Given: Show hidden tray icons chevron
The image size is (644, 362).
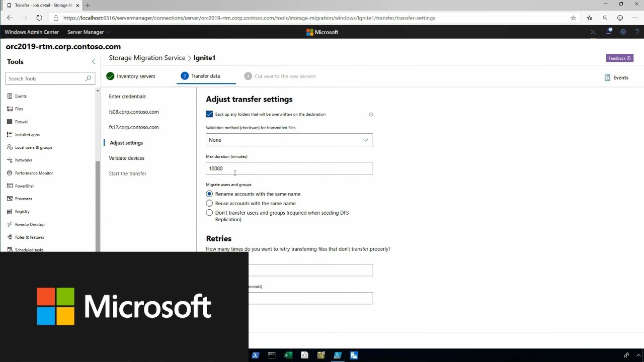Looking at the screenshot, I should pos(639,355).
